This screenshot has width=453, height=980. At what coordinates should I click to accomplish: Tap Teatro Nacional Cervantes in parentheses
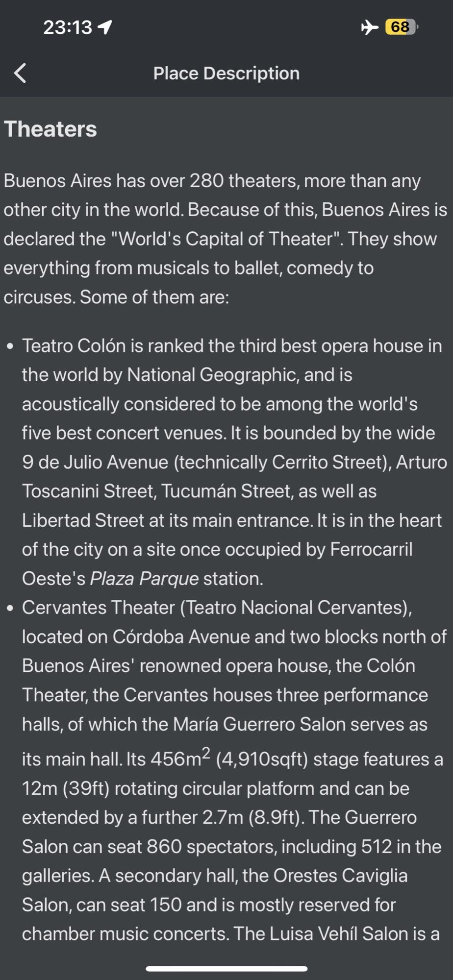click(296, 608)
